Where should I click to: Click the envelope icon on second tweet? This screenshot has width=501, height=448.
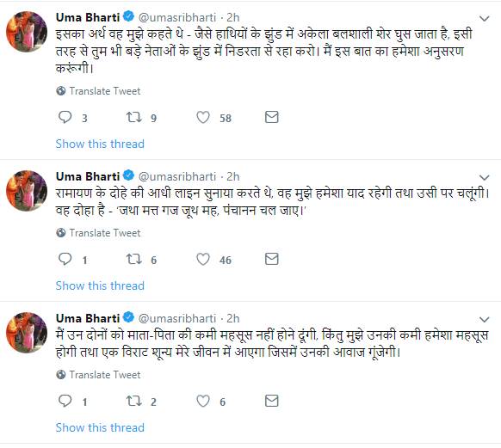272,259
